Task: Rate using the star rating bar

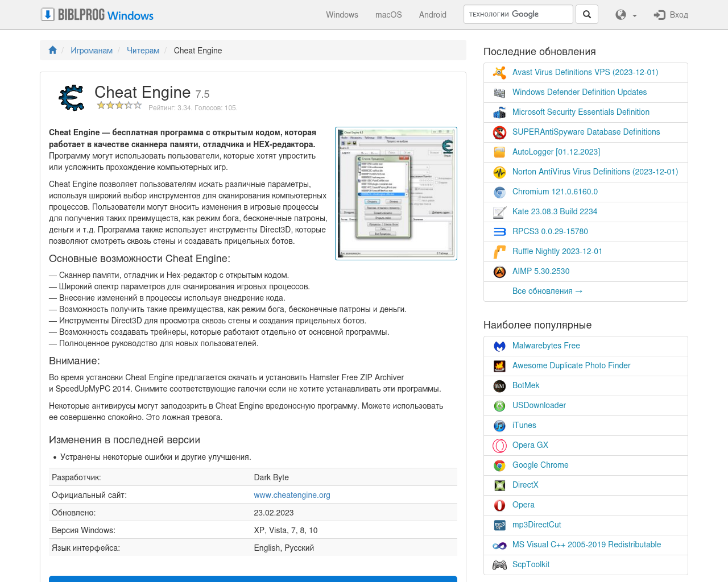Action: coord(119,105)
